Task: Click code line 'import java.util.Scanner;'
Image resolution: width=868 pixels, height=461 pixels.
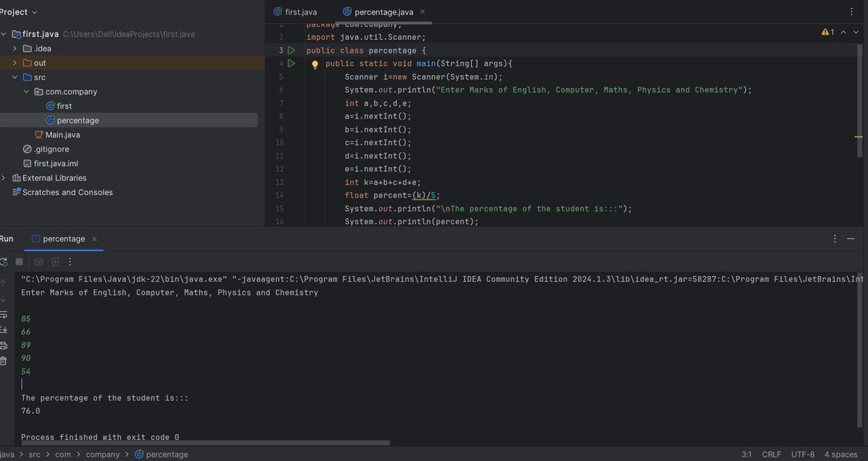Action: 366,38
